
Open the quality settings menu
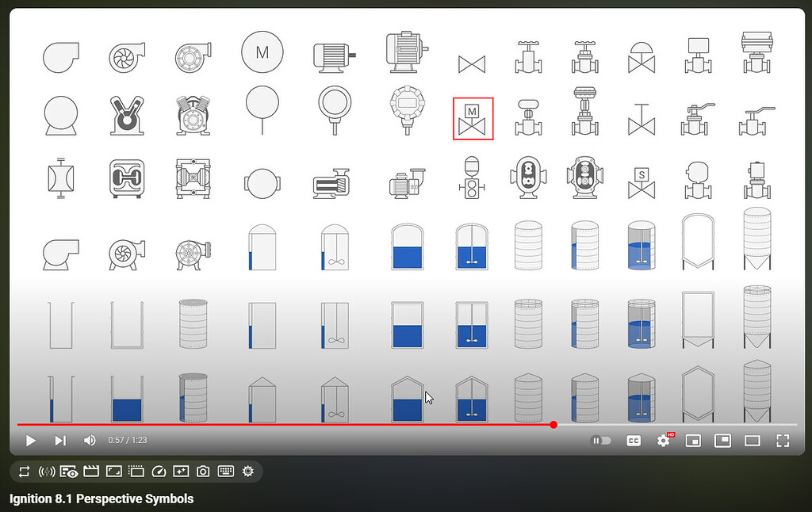click(x=664, y=441)
